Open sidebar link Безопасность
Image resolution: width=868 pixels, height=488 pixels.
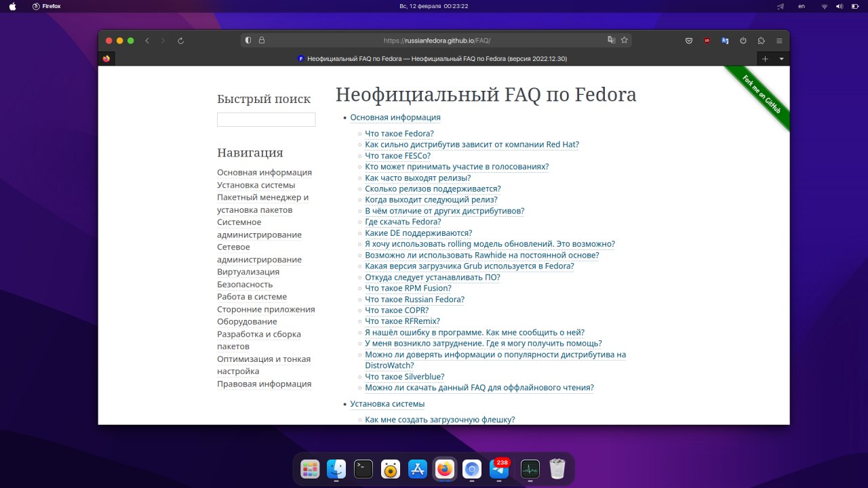[245, 285]
